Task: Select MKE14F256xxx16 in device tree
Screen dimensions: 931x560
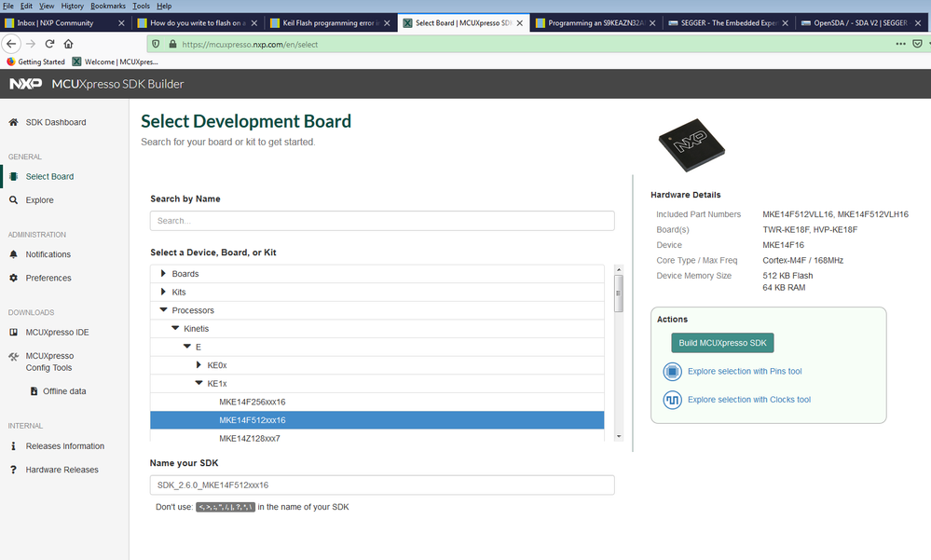Action: (x=377, y=402)
